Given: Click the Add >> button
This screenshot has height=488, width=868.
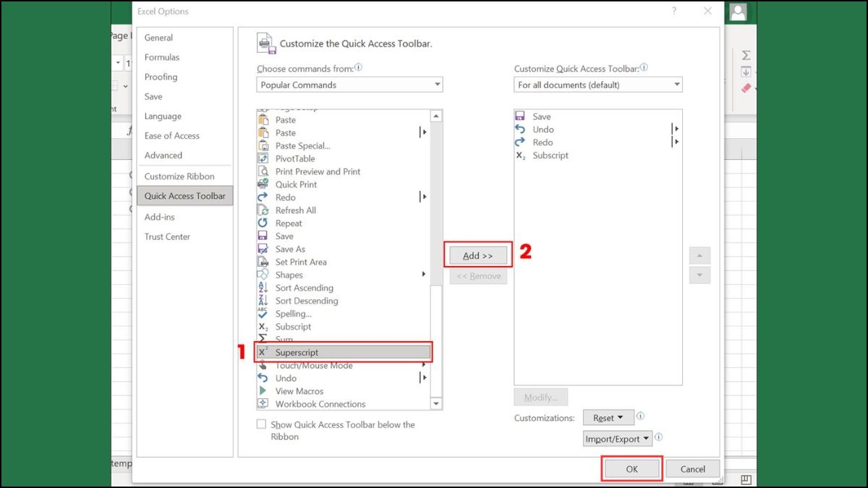Looking at the screenshot, I should 478,255.
